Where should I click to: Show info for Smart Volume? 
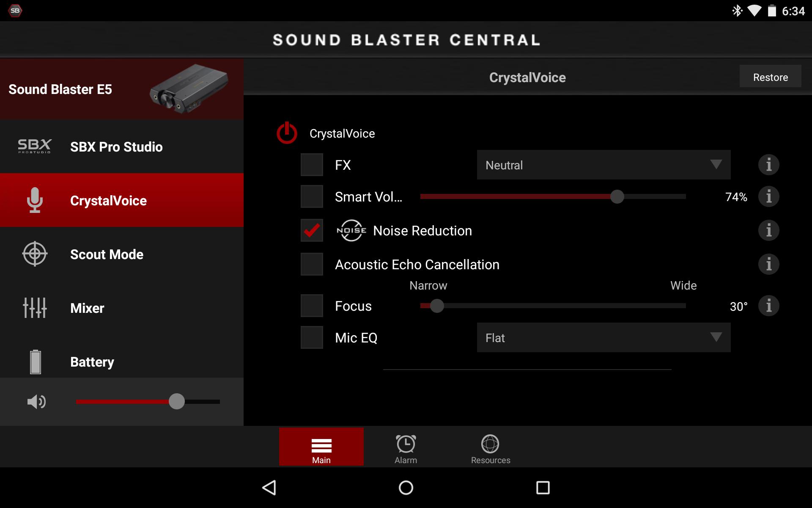click(768, 196)
